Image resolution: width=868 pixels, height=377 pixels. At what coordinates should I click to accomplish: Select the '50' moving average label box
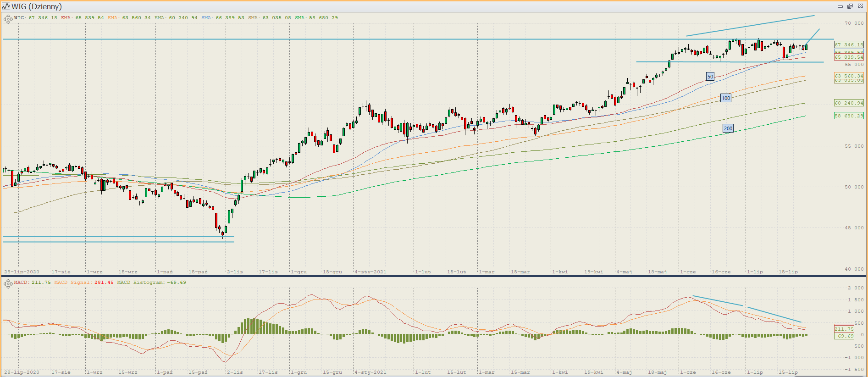(x=710, y=77)
